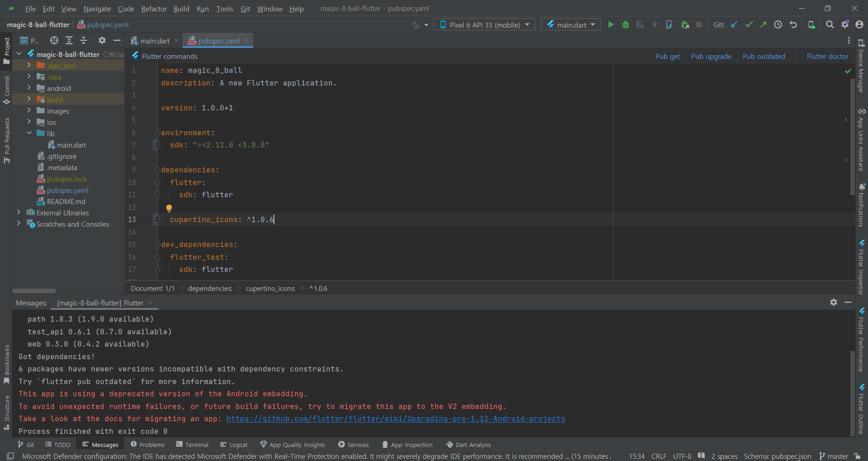868x461 pixels.
Task: Toggle Flutter Performance panel
Action: point(861,340)
